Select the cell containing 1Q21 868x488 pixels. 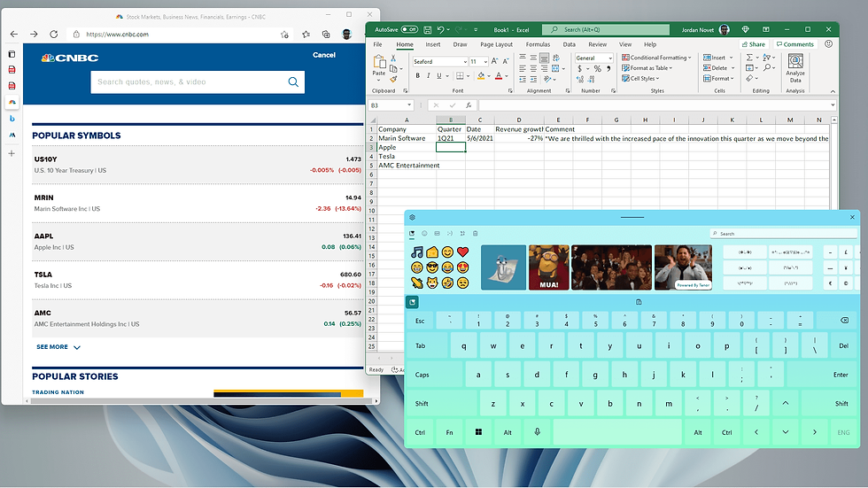pyautogui.click(x=450, y=138)
